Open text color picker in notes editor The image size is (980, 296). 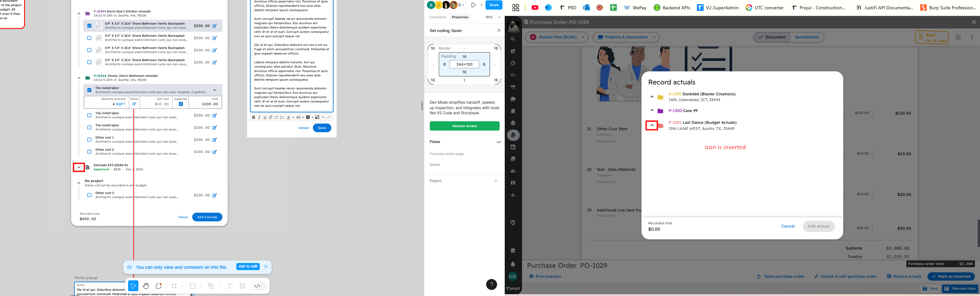(x=290, y=117)
